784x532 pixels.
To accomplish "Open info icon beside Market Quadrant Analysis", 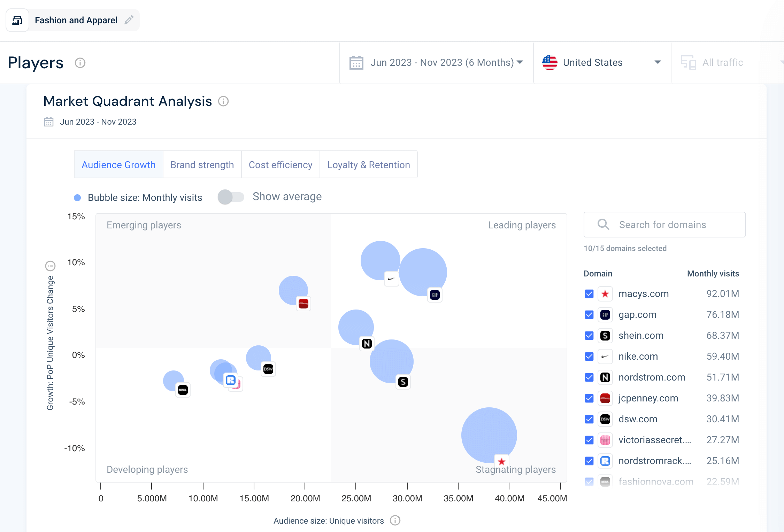I will (223, 101).
